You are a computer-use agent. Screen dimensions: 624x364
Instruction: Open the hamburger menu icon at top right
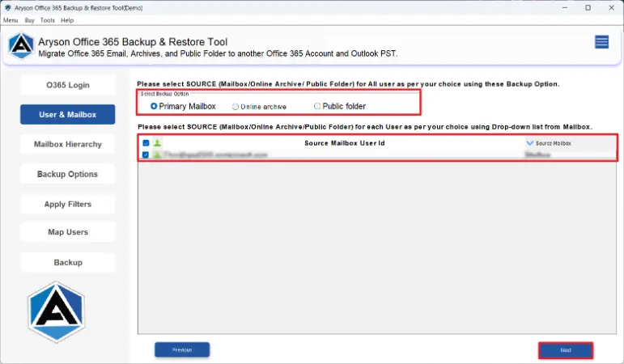tap(601, 42)
